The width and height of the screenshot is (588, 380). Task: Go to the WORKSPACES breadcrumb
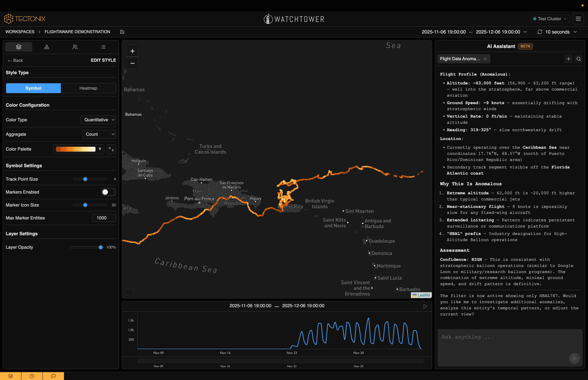tap(20, 32)
